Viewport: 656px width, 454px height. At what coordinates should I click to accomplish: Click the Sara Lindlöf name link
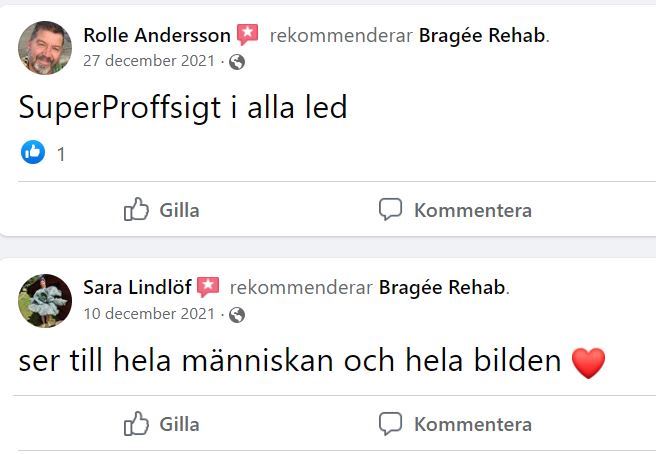pyautogui.click(x=137, y=287)
